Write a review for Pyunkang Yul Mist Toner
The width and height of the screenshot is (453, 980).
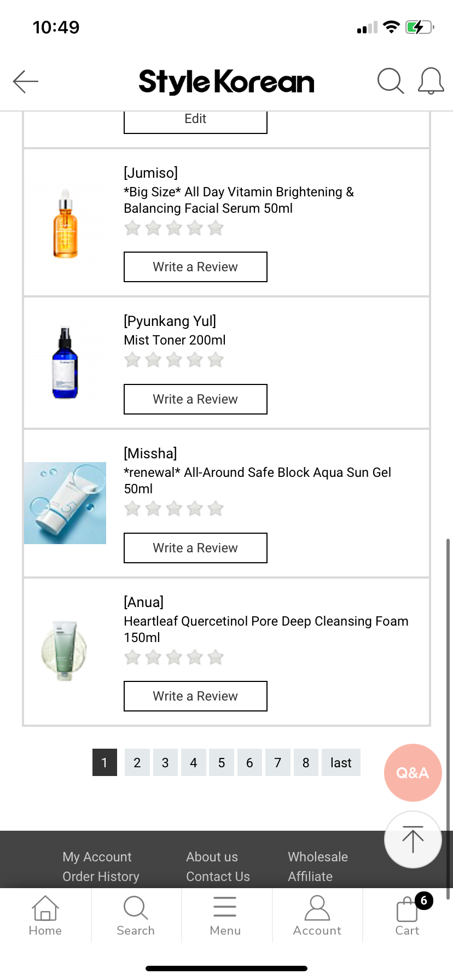pos(195,399)
